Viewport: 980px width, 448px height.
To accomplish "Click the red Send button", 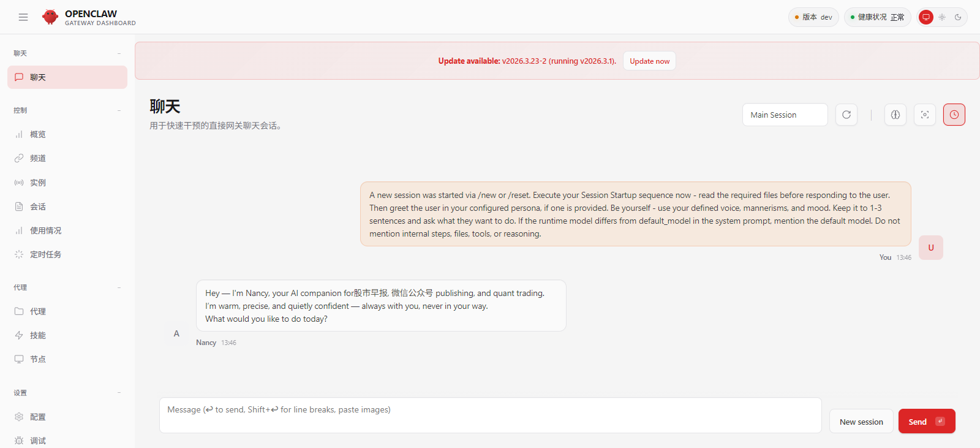I will [927, 421].
